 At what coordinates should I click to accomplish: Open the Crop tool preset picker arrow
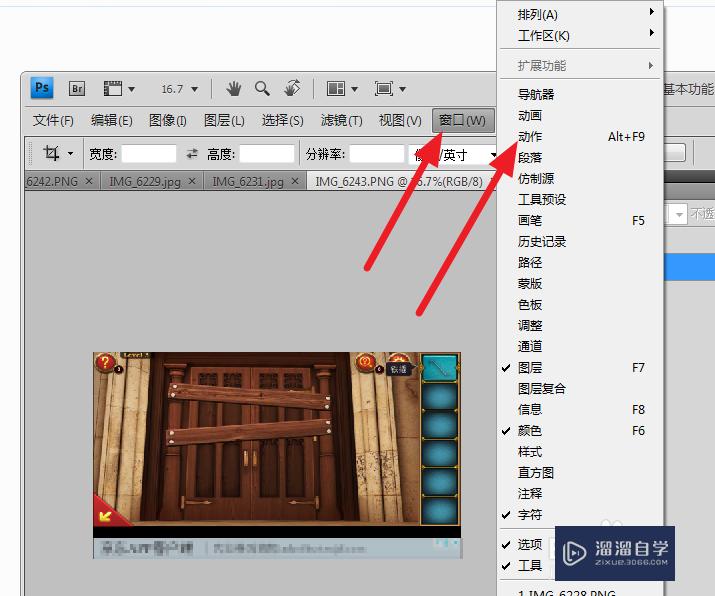(x=70, y=153)
